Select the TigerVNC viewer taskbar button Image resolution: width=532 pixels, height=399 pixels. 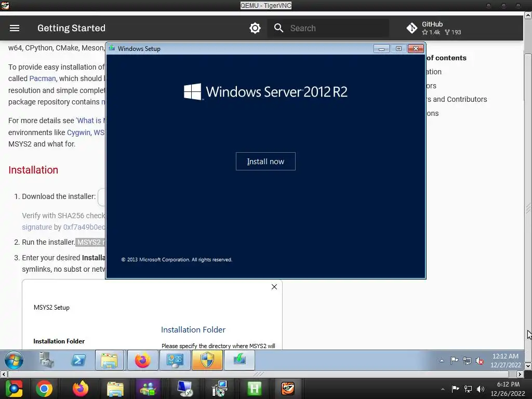click(288, 389)
